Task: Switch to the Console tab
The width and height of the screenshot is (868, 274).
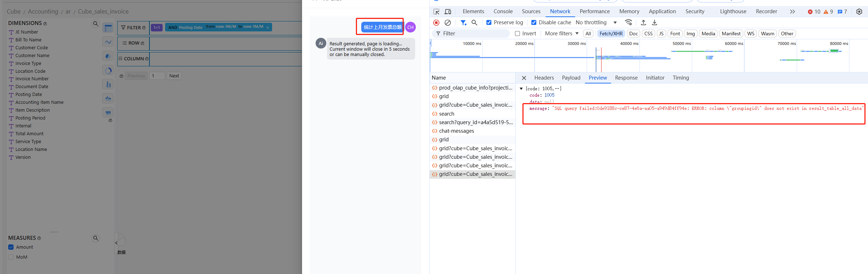Action: 503,11
